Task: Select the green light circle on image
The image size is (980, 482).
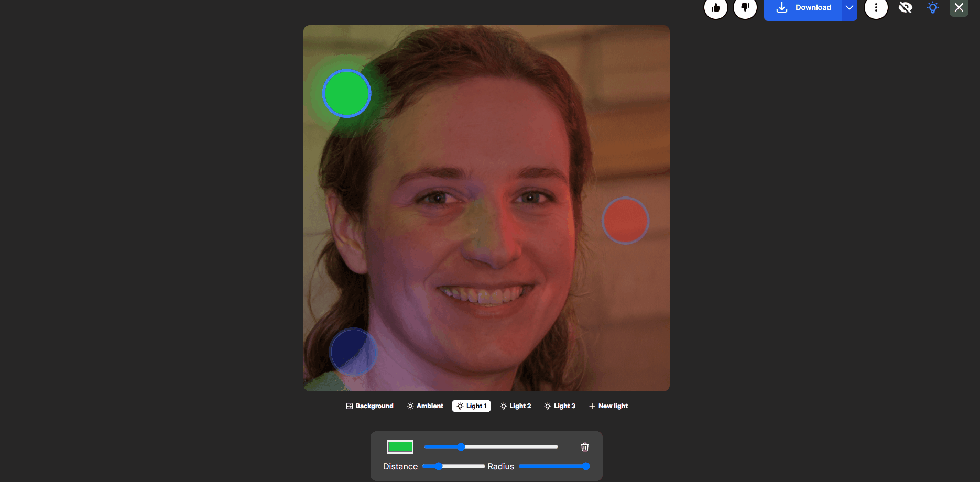Action: [x=346, y=93]
